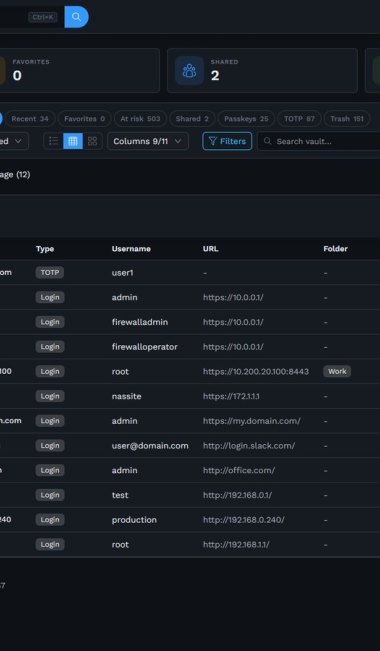Select the Favorites 0 tab
This screenshot has width=380, height=651.
click(84, 119)
